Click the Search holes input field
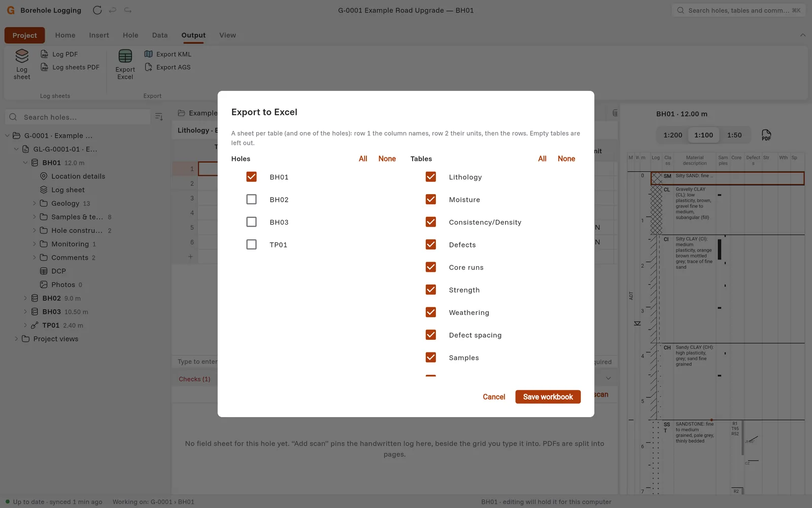Screen dimensions: 812x508 78,117
